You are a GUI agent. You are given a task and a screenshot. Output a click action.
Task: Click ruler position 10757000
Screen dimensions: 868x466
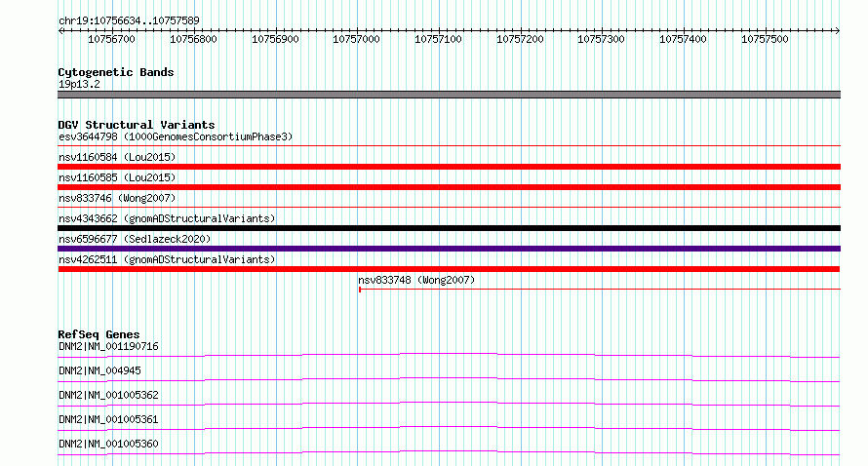pyautogui.click(x=357, y=39)
